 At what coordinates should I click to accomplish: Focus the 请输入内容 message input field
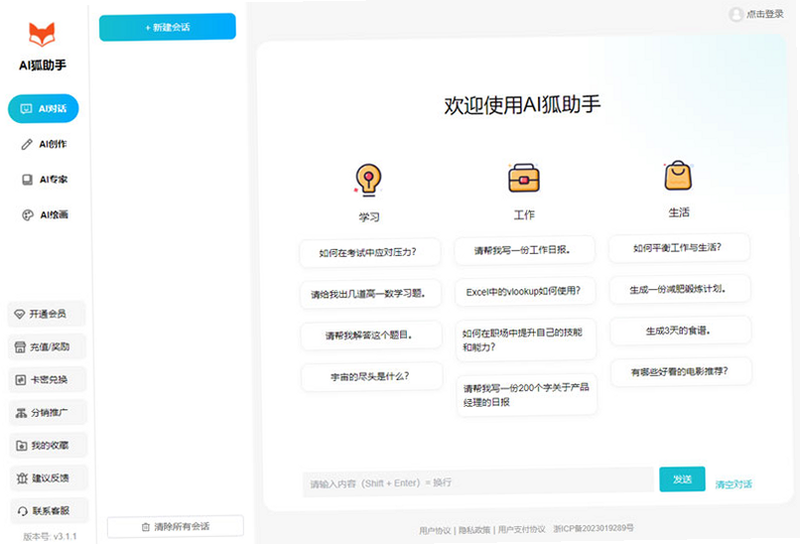click(x=478, y=482)
